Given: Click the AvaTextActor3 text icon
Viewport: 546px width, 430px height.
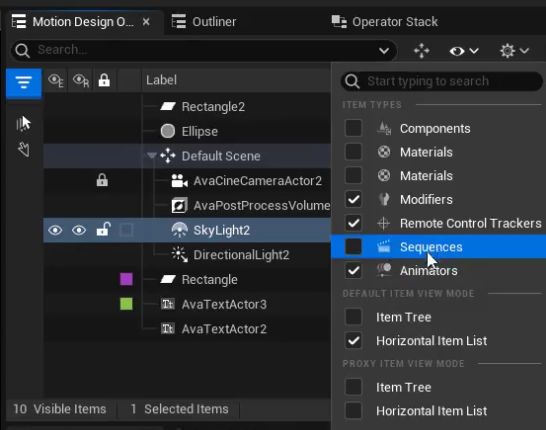Looking at the screenshot, I should point(168,304).
